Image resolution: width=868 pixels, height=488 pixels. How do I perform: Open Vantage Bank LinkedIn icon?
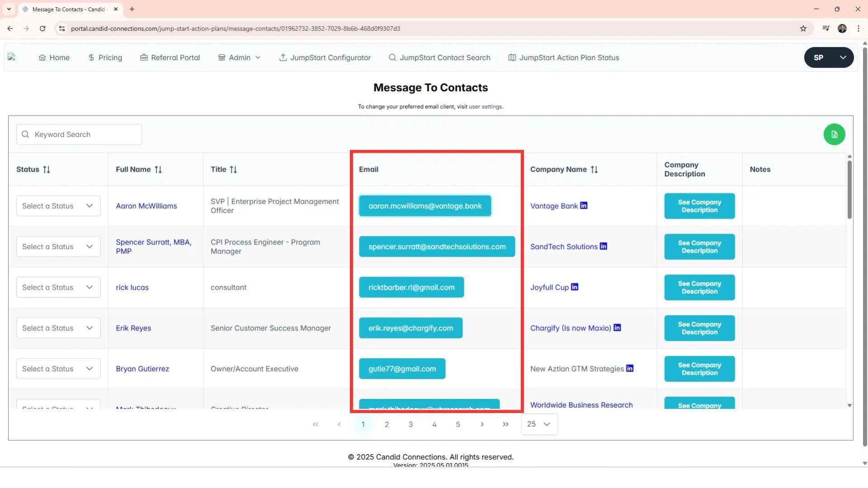pos(584,206)
